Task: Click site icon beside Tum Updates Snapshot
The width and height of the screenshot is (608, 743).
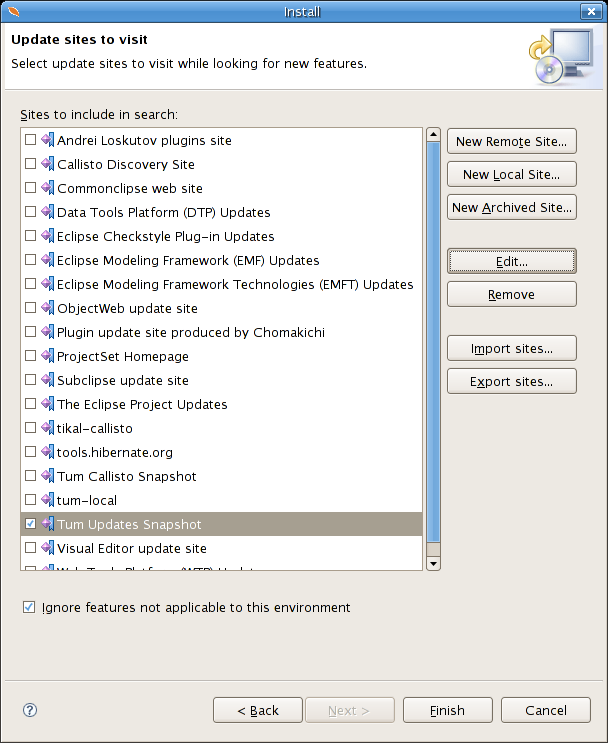Action: tap(47, 524)
